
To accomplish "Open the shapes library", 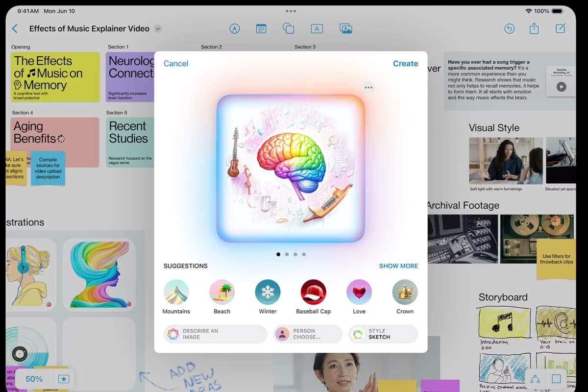I will pos(288,28).
